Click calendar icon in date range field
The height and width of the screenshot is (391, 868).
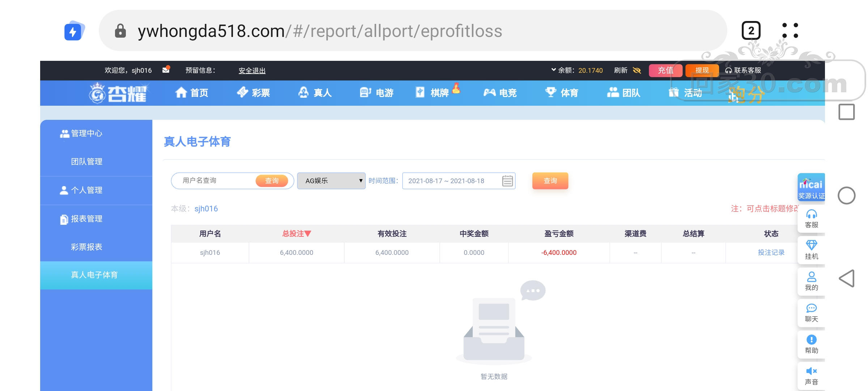507,181
